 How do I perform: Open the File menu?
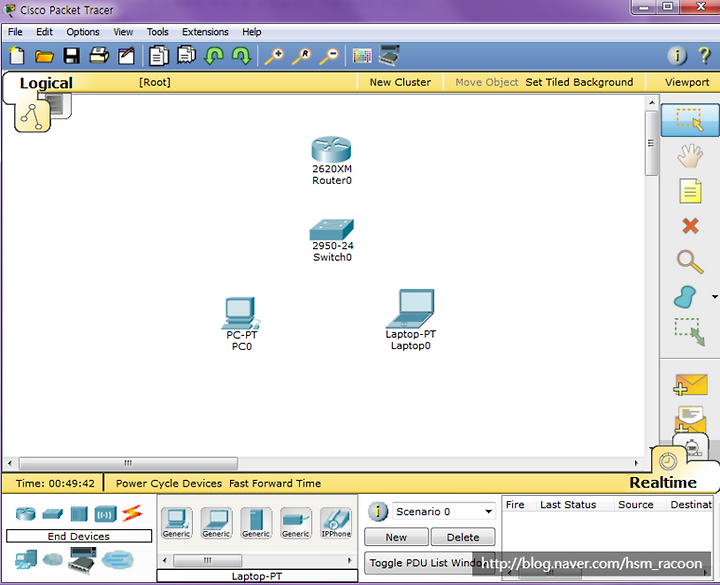point(15,32)
